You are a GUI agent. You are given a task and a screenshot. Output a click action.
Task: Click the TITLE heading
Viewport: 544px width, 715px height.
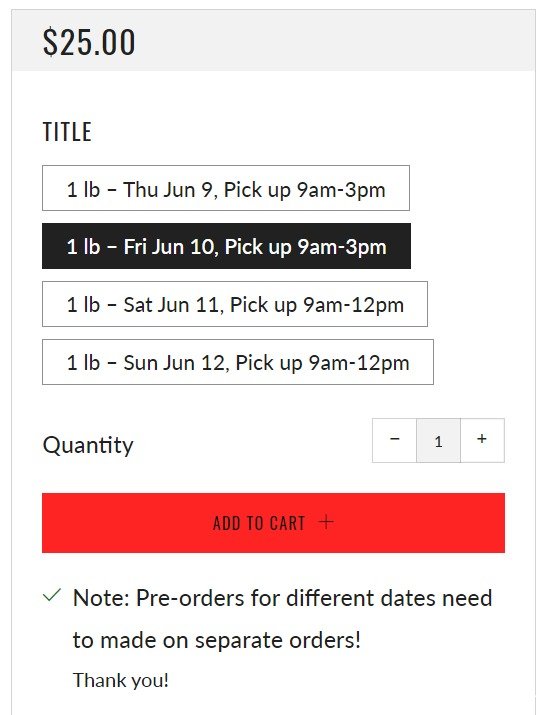pyautogui.click(x=67, y=132)
